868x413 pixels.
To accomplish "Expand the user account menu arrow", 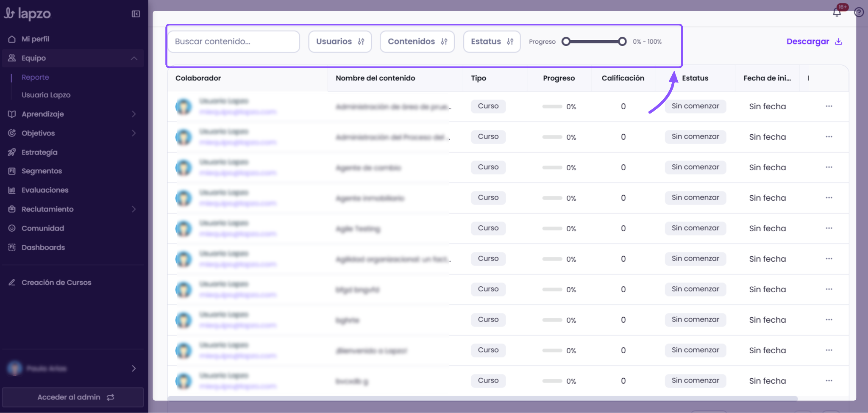I will 134,369.
